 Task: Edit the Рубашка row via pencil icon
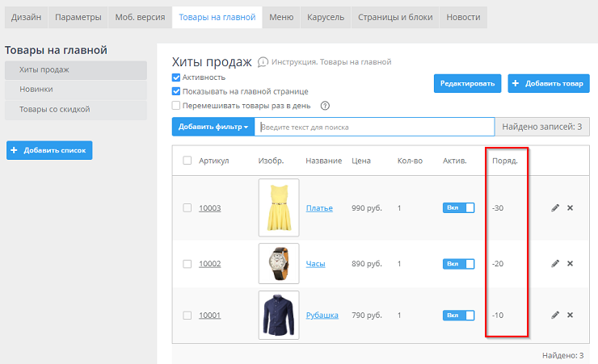(x=555, y=315)
